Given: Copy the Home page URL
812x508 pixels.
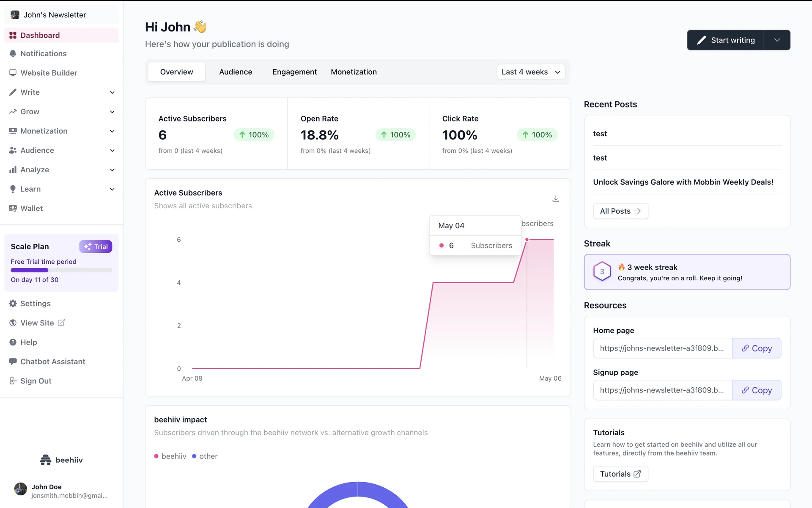Looking at the screenshot, I should [756, 348].
